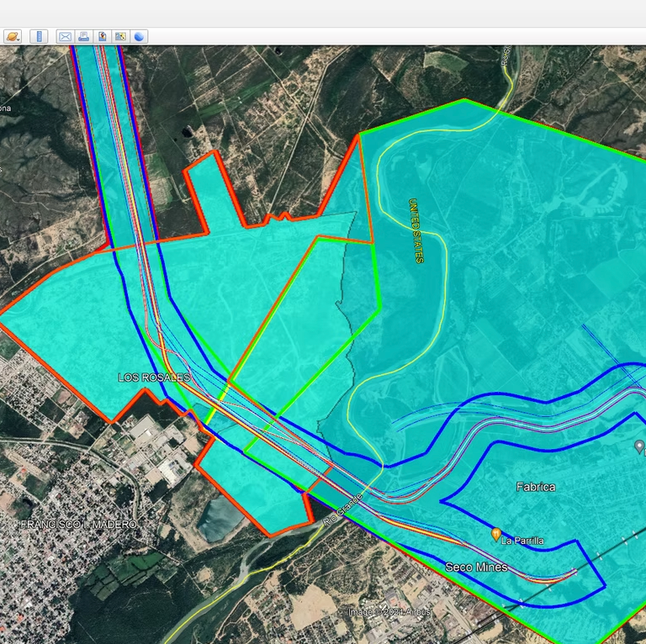646x644 pixels.
Task: Click the Fabrica neighborhood label
Action: tap(535, 487)
